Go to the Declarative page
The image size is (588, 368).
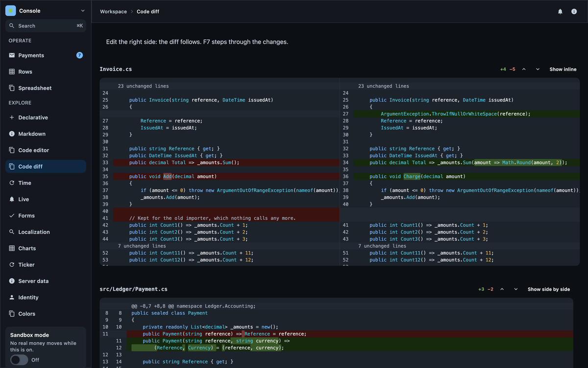tap(46, 117)
